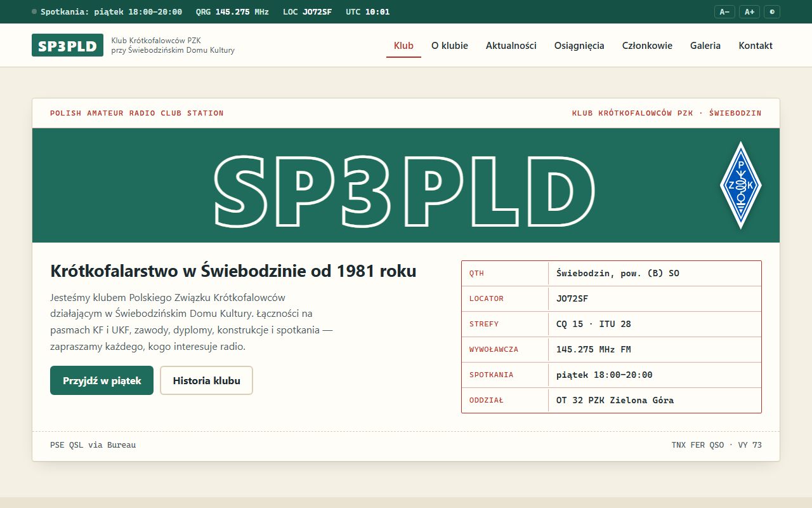
Task: Click the SP3PLD logo badge in the header
Action: (x=67, y=45)
